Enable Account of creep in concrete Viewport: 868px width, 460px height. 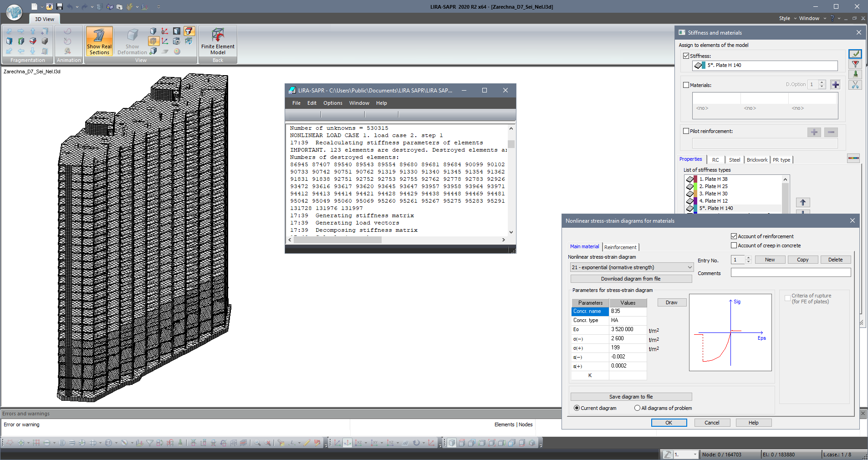click(x=734, y=245)
